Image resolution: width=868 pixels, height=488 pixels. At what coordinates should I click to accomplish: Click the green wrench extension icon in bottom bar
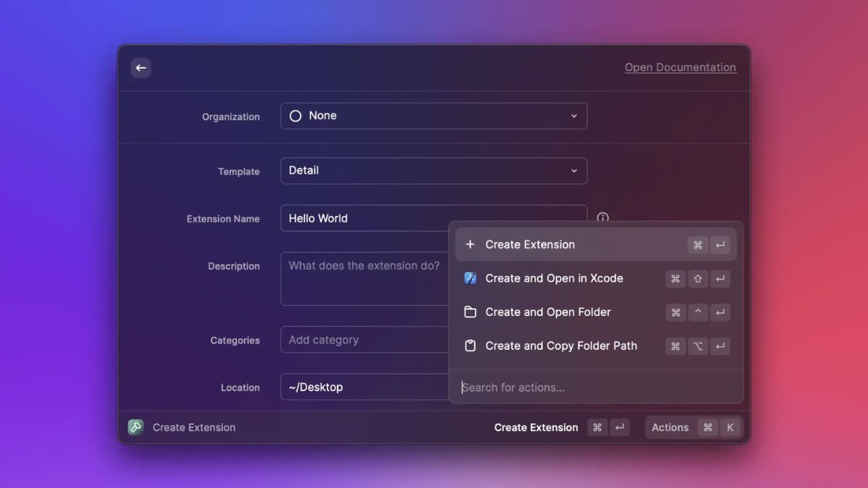(x=136, y=427)
